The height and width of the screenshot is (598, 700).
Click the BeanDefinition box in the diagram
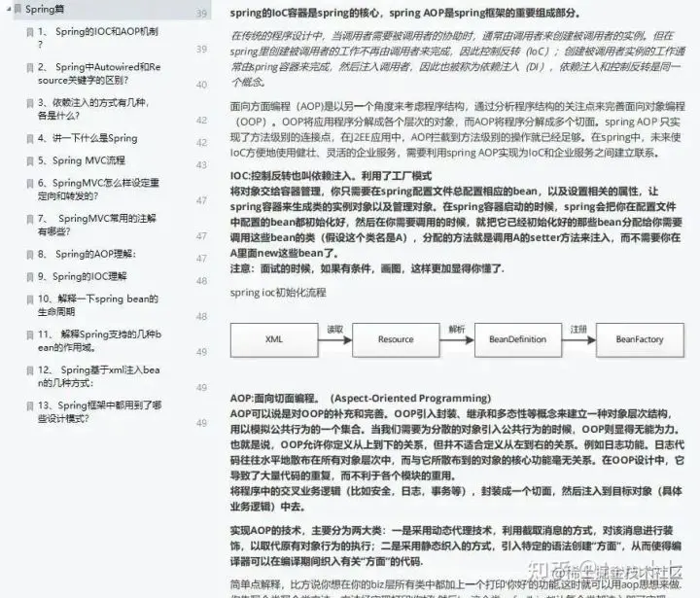[518, 340]
